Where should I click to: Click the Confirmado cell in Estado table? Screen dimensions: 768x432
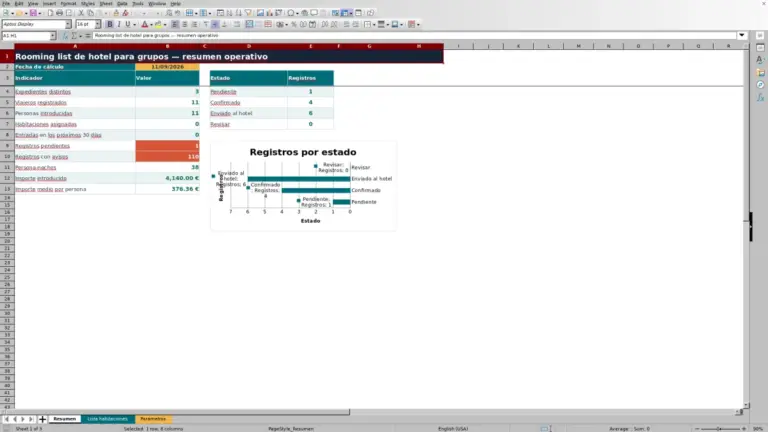click(248, 102)
